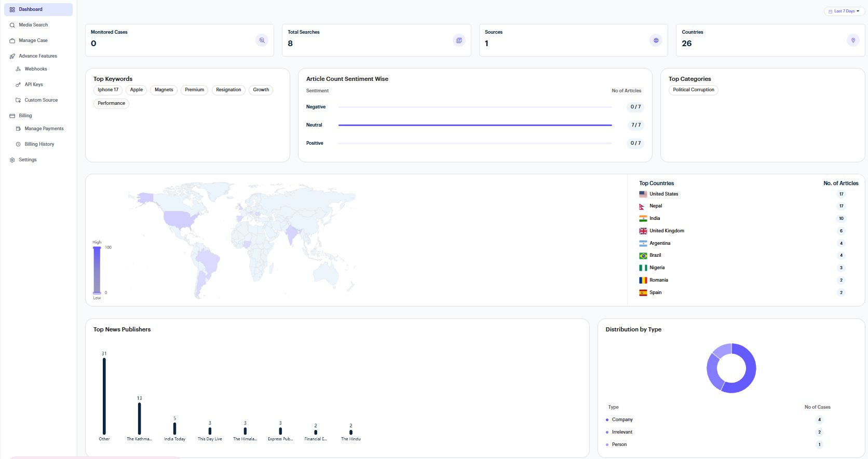Open Media Search from the sidebar
Screen dimensions: 868x459
(x=33, y=25)
